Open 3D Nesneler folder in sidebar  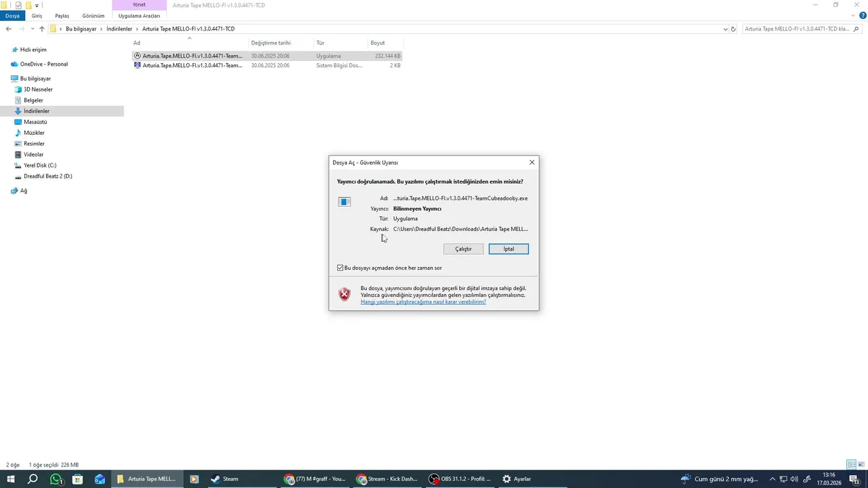click(x=38, y=89)
